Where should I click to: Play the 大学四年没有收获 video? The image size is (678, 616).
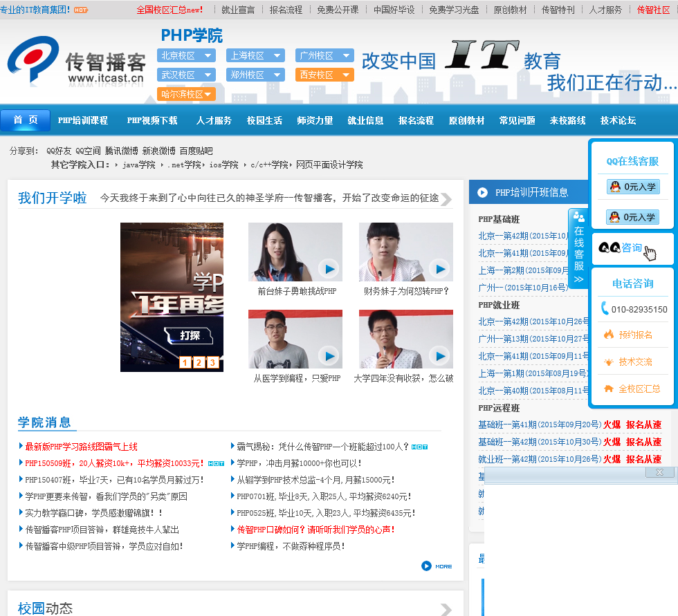(440, 356)
